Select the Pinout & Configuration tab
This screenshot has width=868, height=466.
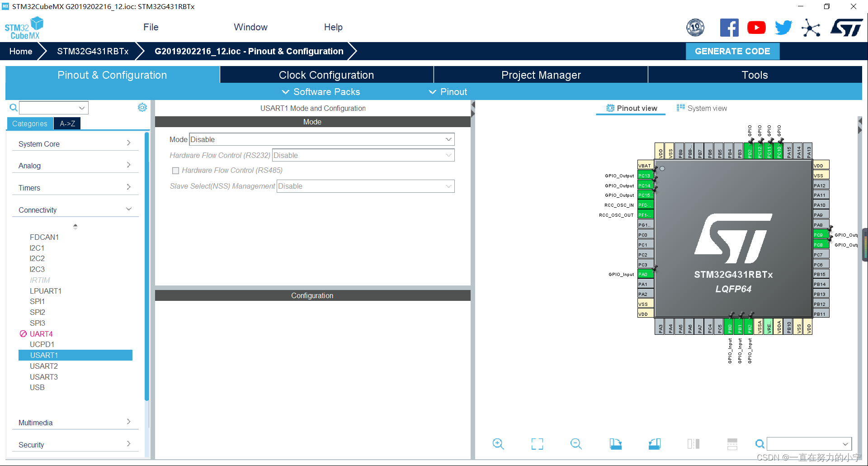tap(112, 75)
